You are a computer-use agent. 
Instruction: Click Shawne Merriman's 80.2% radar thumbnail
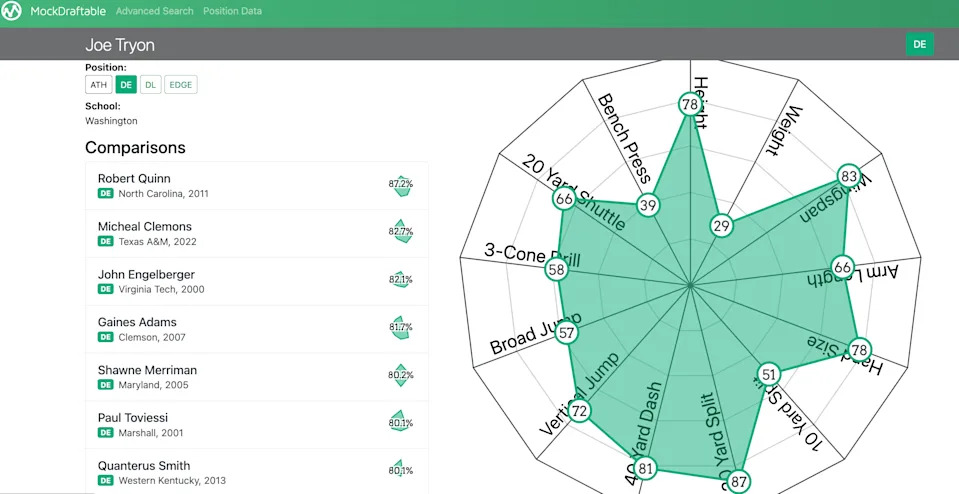(x=400, y=375)
